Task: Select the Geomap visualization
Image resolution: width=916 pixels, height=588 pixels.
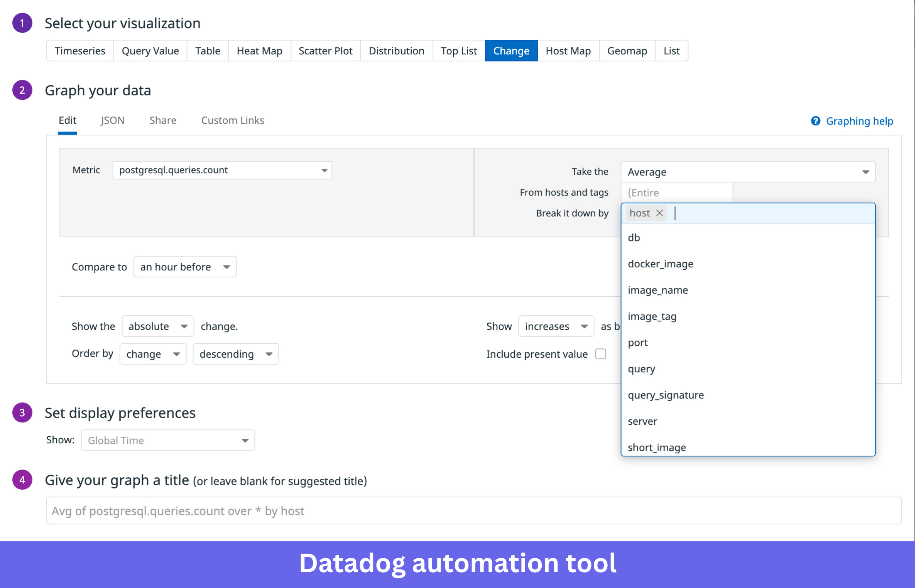Action: 627,51
